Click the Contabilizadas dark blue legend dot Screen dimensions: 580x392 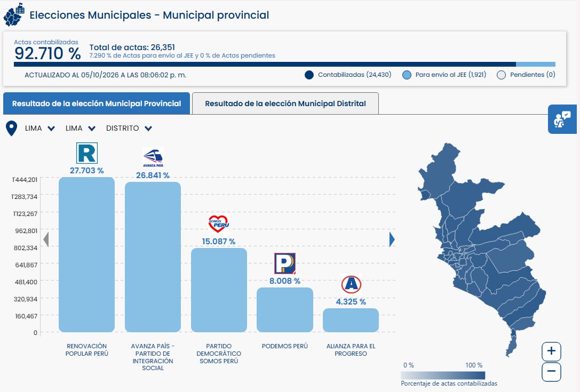point(309,75)
